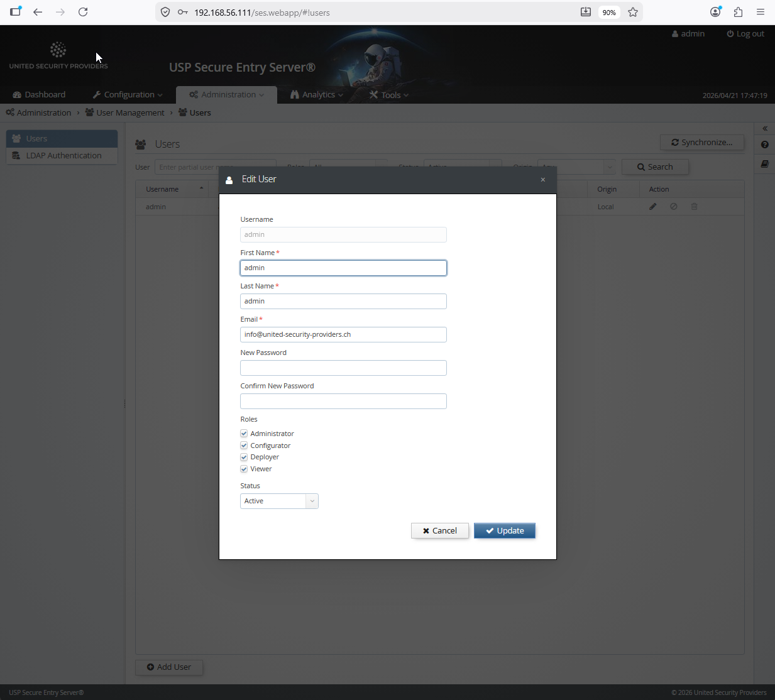Open the Status dropdown in dialog
Image resolution: width=775 pixels, height=700 pixels.
click(279, 501)
